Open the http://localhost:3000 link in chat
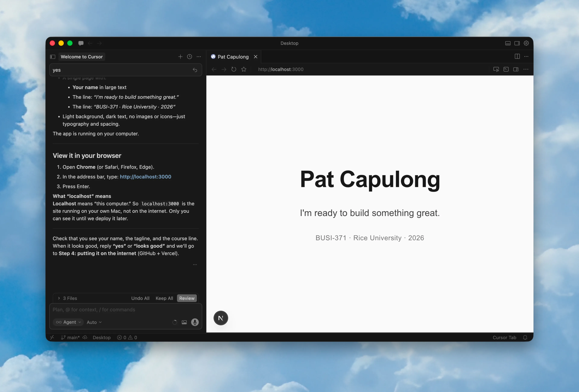This screenshot has height=392, width=579. tap(146, 177)
